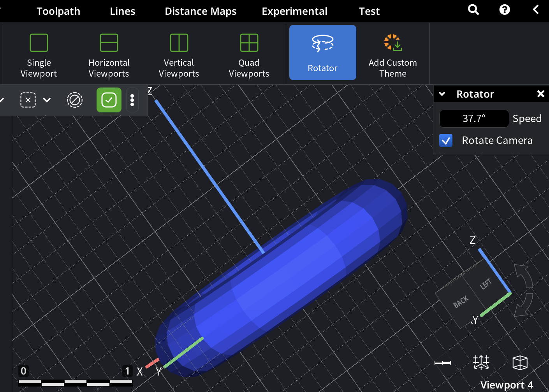Click the help question mark icon
Viewport: 549px width, 392px height.
(505, 10)
